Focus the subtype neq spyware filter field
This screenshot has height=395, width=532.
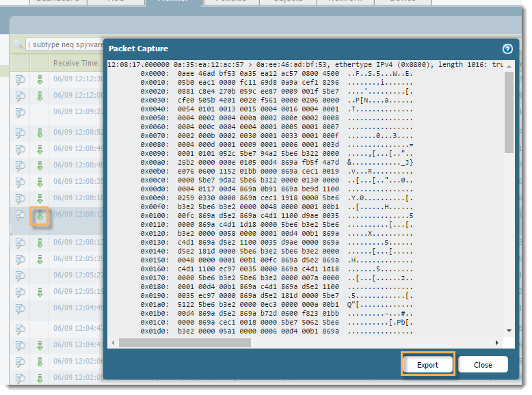coord(64,44)
